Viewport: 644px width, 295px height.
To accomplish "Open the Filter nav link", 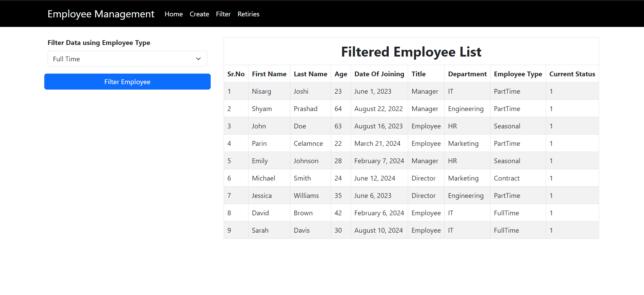I will tap(223, 14).
